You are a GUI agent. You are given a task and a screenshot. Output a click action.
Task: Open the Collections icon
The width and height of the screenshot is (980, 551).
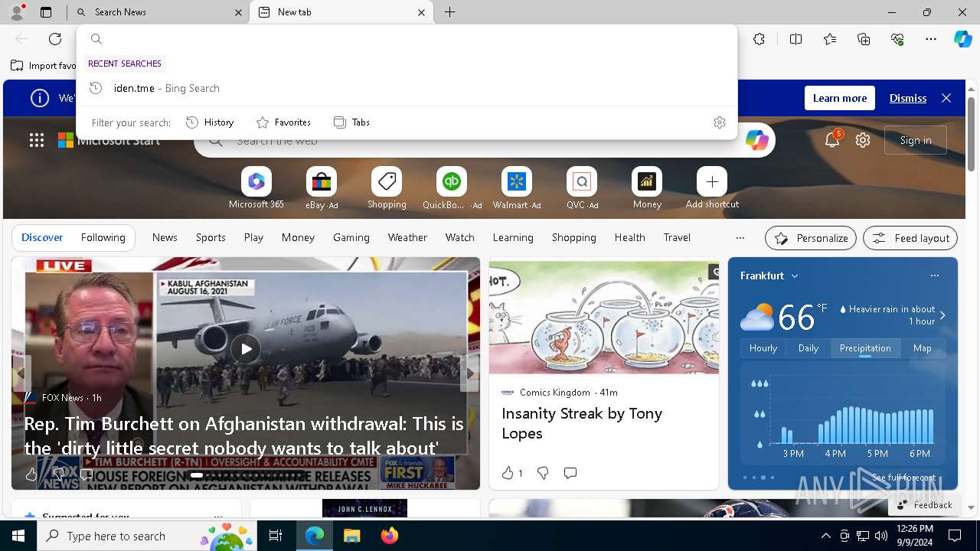pos(864,39)
